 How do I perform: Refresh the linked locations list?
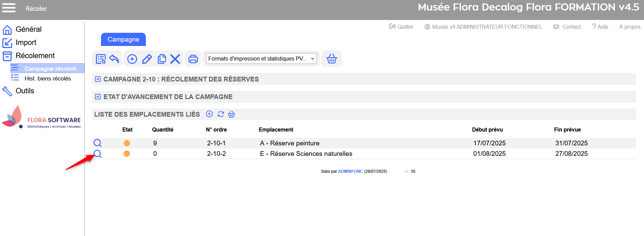[x=221, y=114]
